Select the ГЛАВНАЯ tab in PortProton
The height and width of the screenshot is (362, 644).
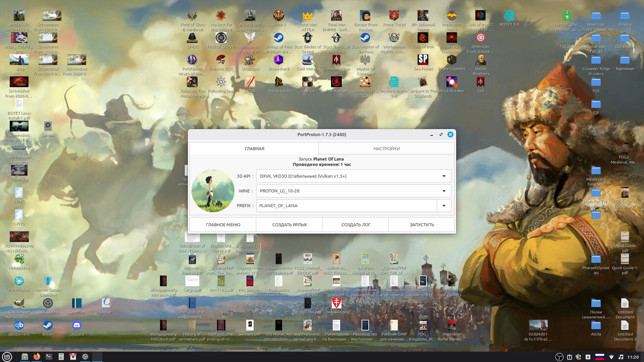254,148
